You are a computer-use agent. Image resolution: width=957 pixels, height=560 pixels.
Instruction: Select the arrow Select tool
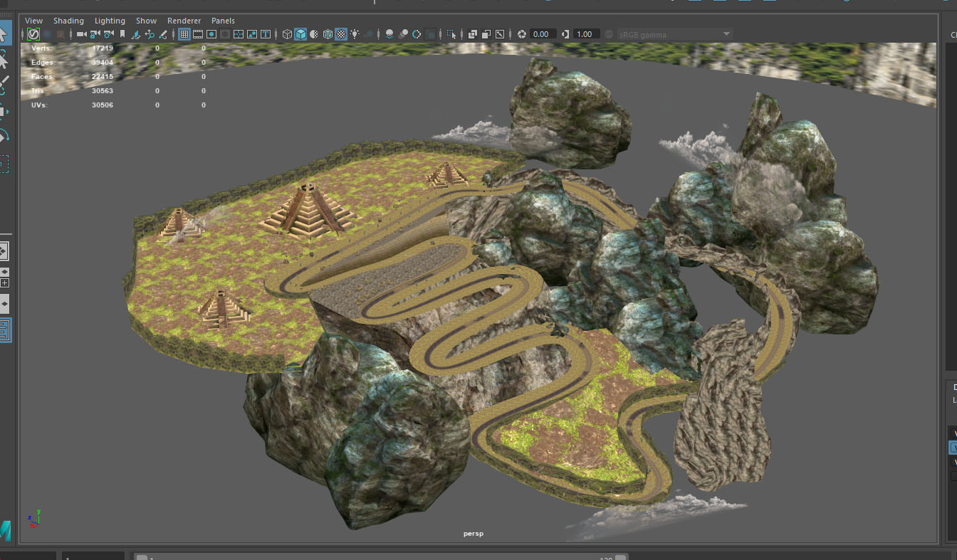[4, 33]
